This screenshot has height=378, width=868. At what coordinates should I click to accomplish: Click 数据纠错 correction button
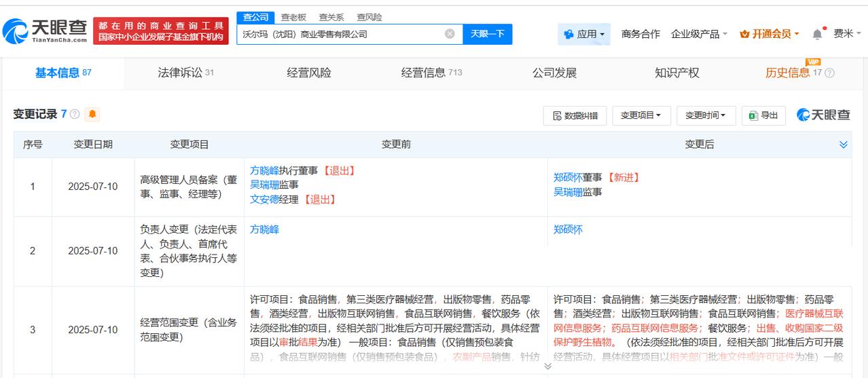coord(575,116)
